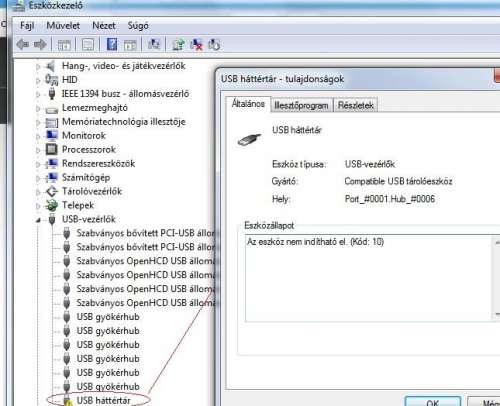Select the Általános tab
The height and width of the screenshot is (406, 500).
[x=248, y=104]
